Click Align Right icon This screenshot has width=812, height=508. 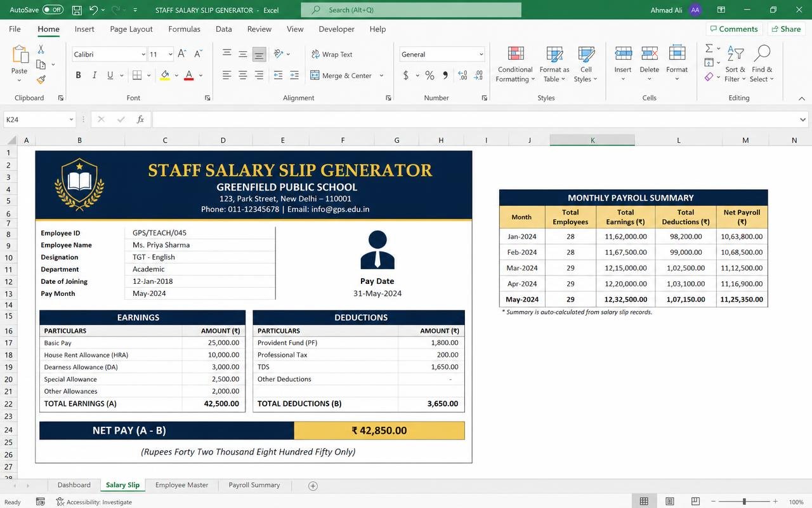259,75
